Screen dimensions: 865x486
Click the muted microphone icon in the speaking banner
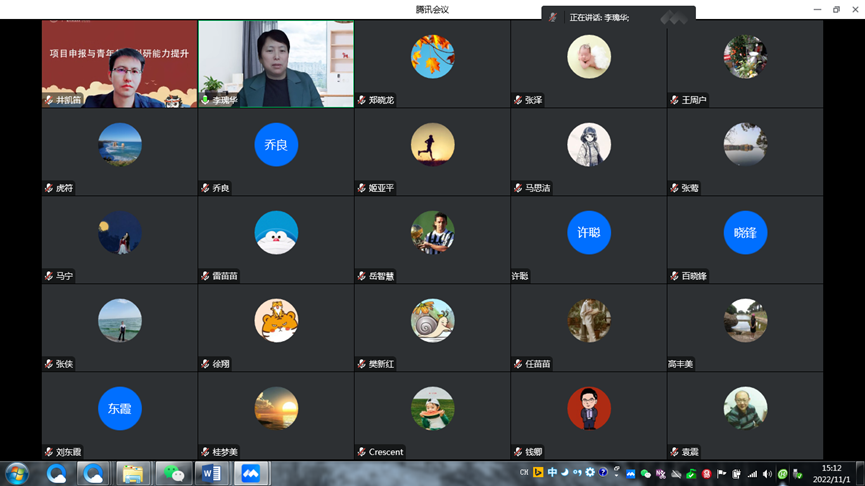click(553, 17)
